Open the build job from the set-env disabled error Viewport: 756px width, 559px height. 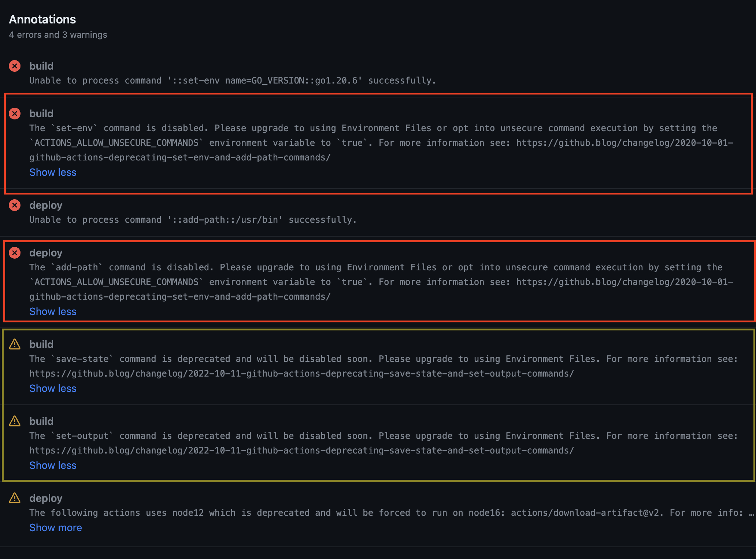41,114
